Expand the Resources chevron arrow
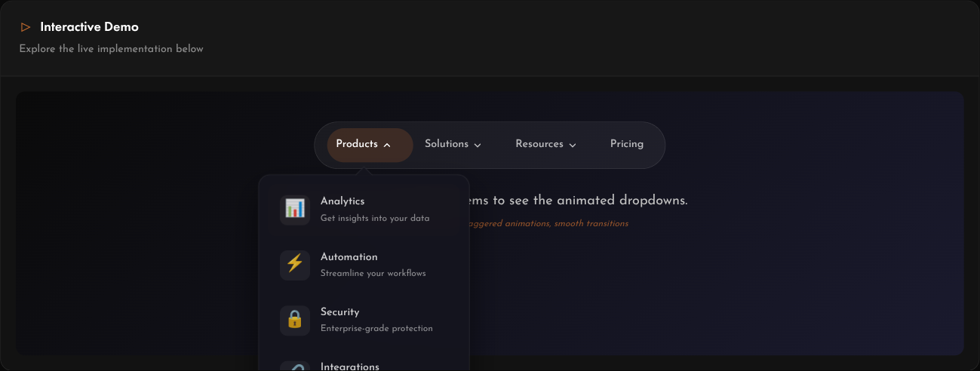 pyautogui.click(x=573, y=145)
